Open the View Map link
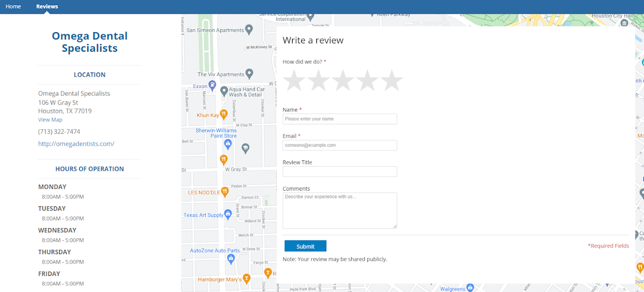Screen dimensions: 644x292 pyautogui.click(x=50, y=120)
